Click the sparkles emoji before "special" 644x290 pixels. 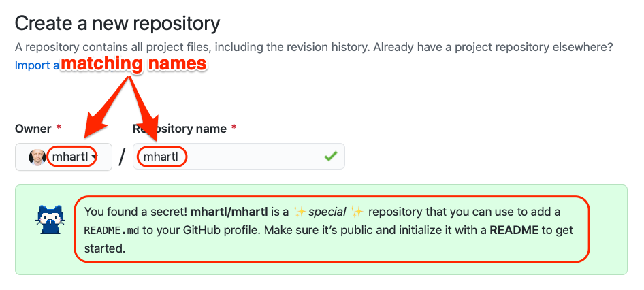coord(300,212)
